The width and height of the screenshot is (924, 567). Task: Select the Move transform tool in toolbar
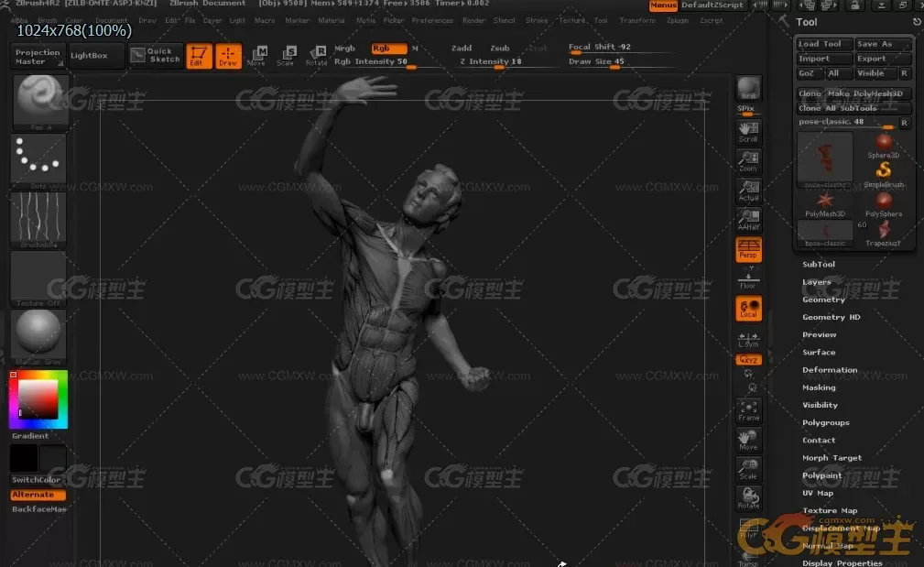coord(257,56)
